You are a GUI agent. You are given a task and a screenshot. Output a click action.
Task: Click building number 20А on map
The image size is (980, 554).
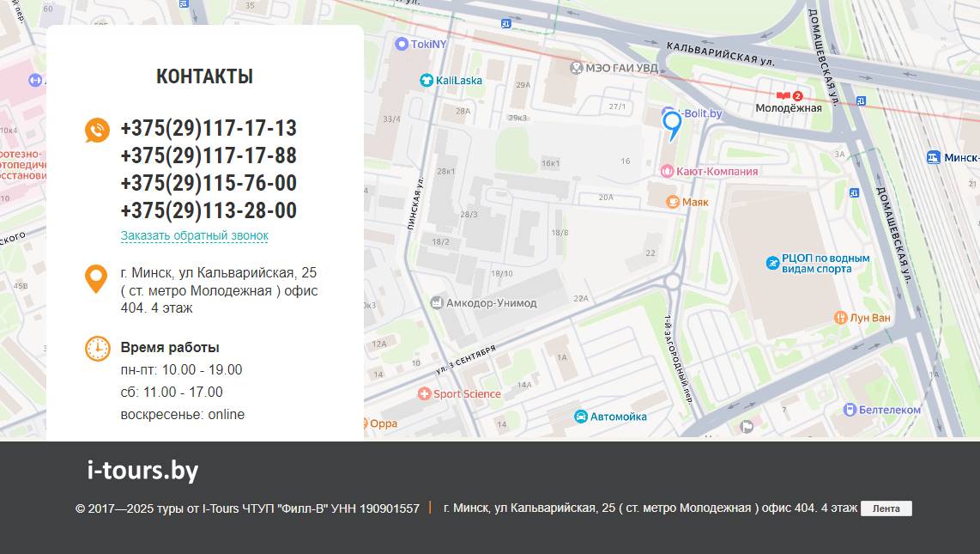coord(606,197)
